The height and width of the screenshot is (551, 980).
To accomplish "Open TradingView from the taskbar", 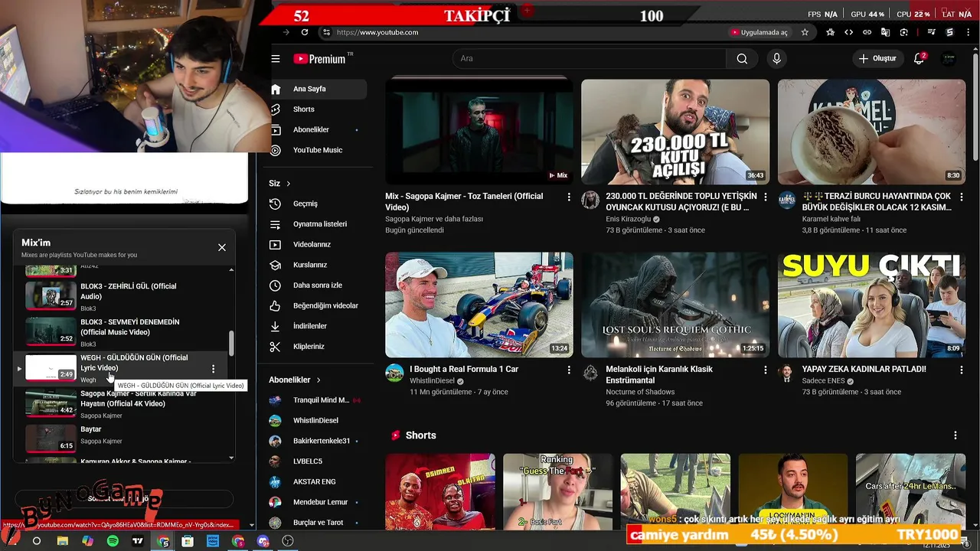I will 138,541.
